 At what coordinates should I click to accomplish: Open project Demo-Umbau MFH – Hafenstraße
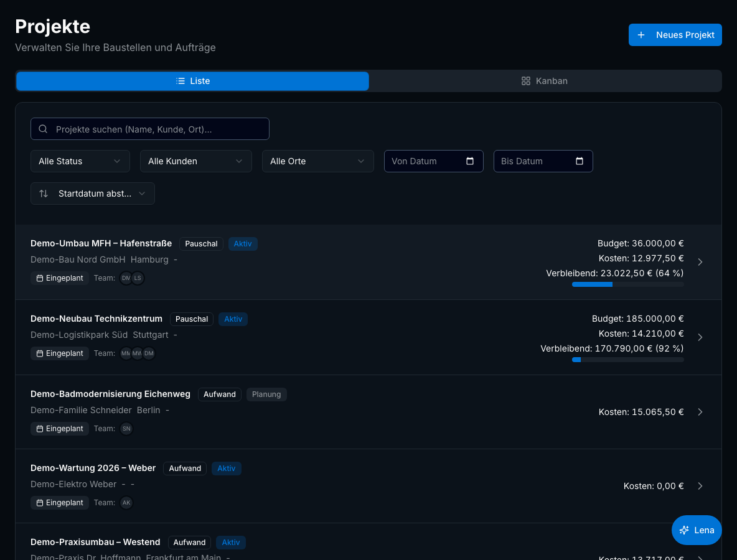[x=101, y=243]
